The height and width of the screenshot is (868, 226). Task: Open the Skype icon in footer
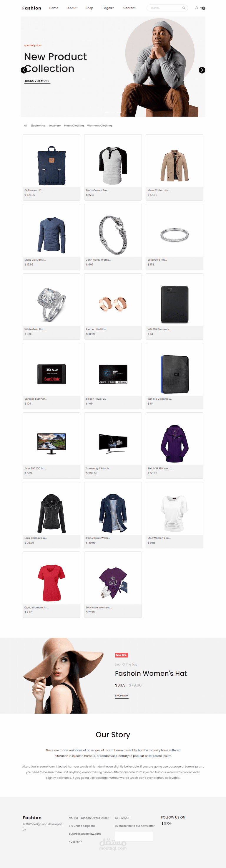coord(170,824)
